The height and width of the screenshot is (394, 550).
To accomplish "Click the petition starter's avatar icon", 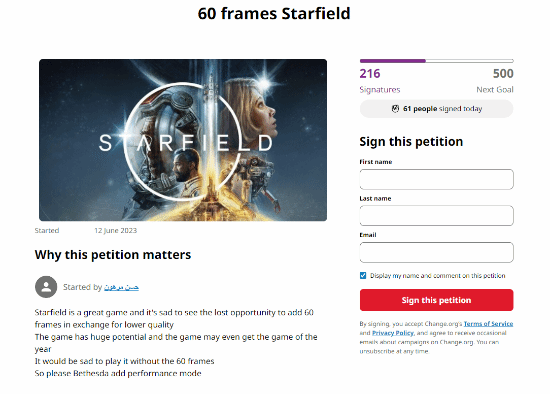I will [x=46, y=287].
